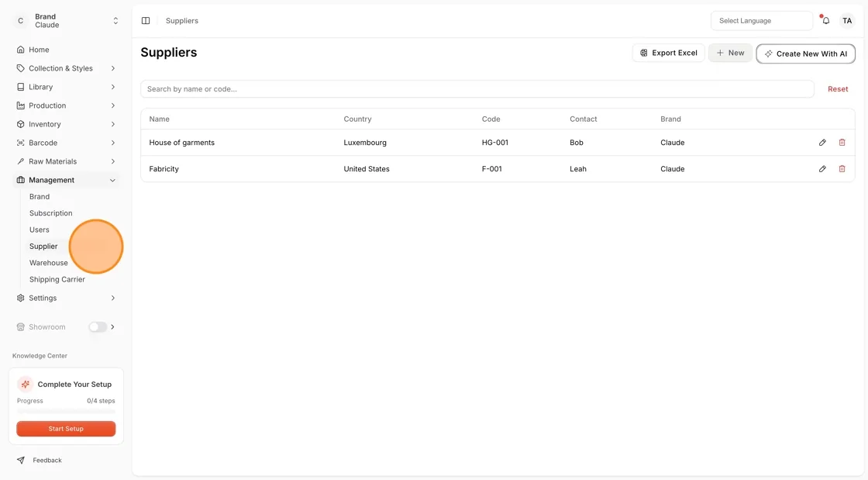The image size is (868, 480).
Task: Expand the Raw Materials submenu arrow
Action: pos(113,161)
